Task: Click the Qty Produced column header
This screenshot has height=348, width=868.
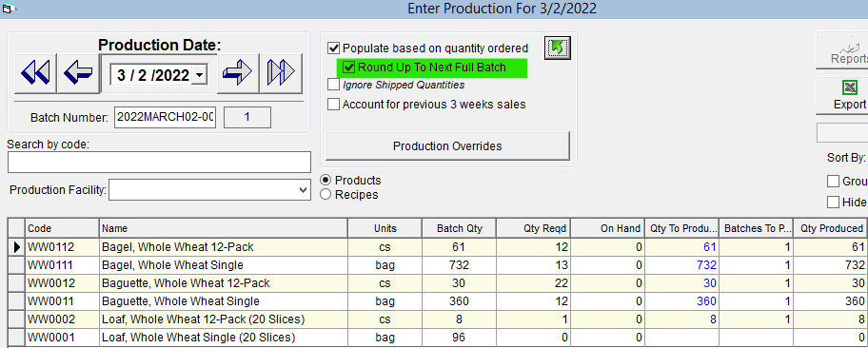Action: click(830, 228)
